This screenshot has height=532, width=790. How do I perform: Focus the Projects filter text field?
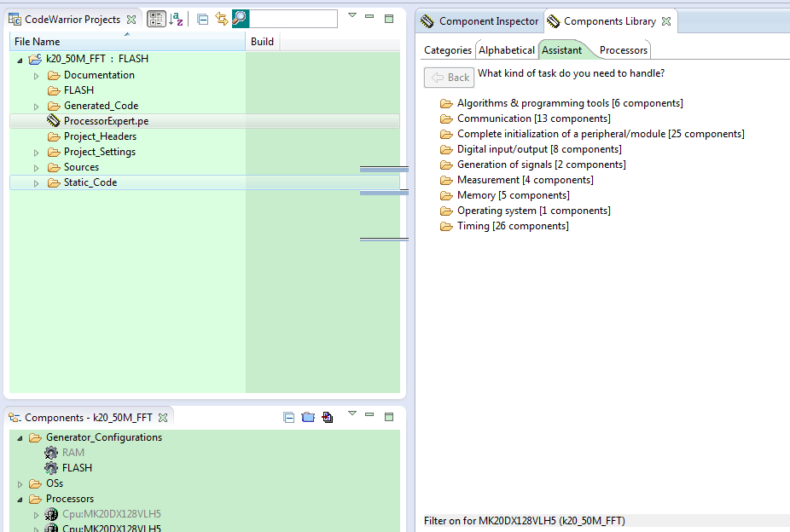[x=293, y=19]
